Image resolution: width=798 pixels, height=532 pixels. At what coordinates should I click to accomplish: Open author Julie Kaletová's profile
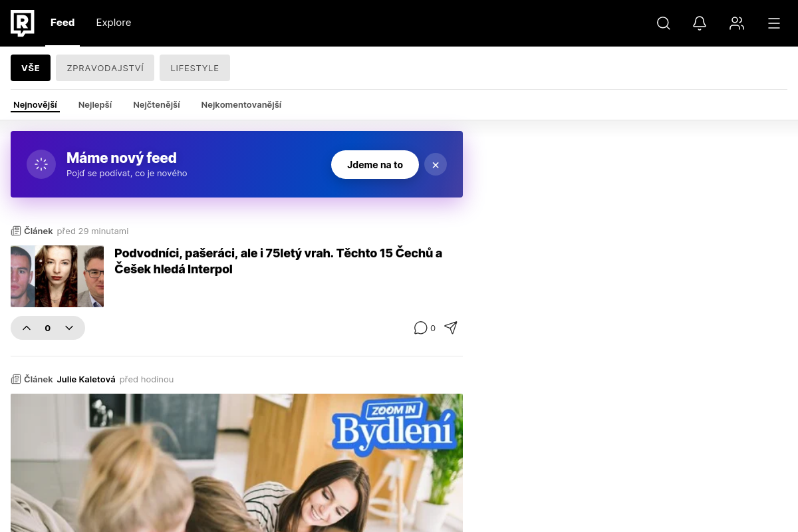(86, 379)
